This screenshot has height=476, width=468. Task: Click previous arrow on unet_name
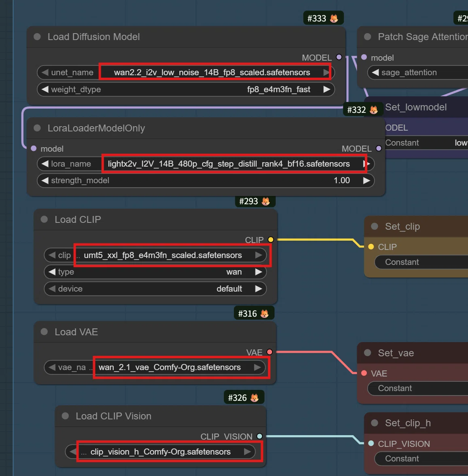tap(45, 72)
